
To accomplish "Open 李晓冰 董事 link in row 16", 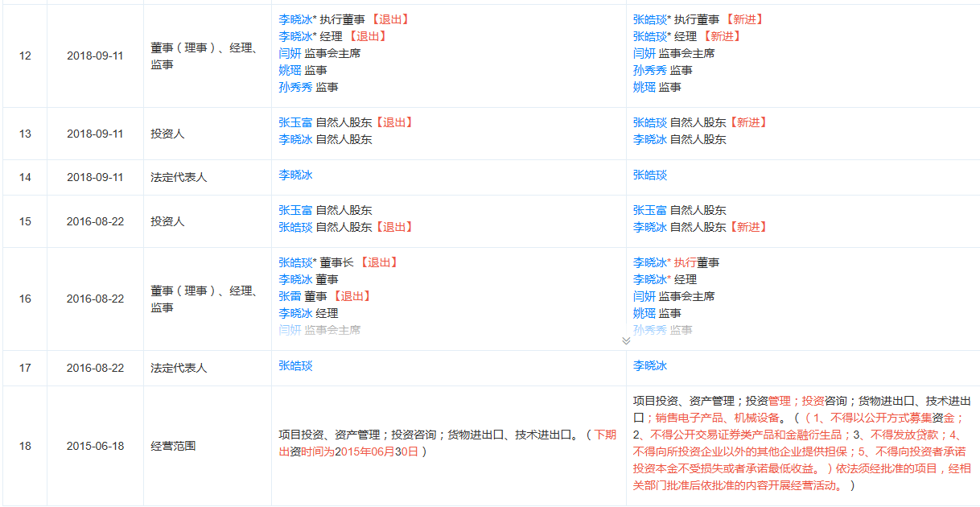I will point(295,279).
